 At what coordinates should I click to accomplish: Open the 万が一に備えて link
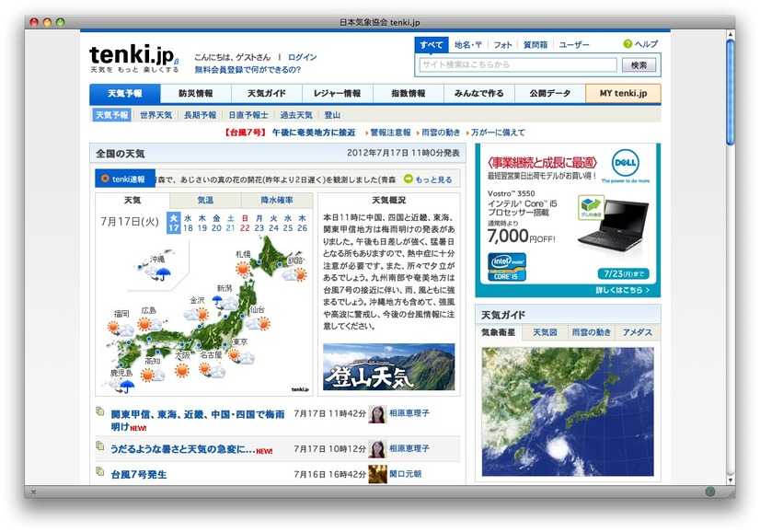(498, 133)
